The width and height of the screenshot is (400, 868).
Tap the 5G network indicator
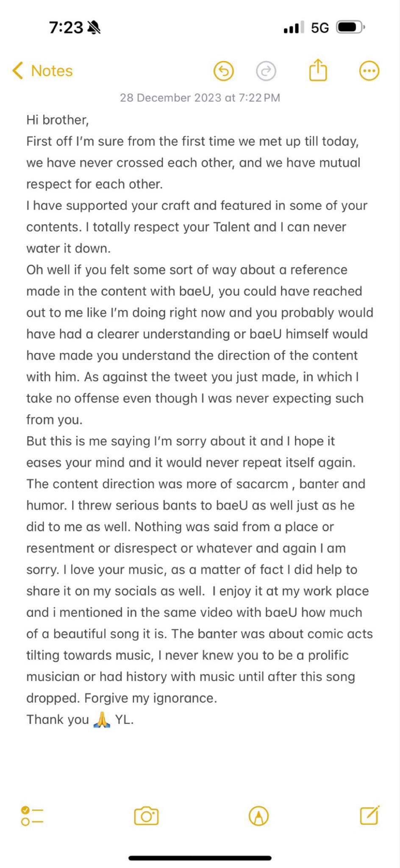[x=319, y=28]
